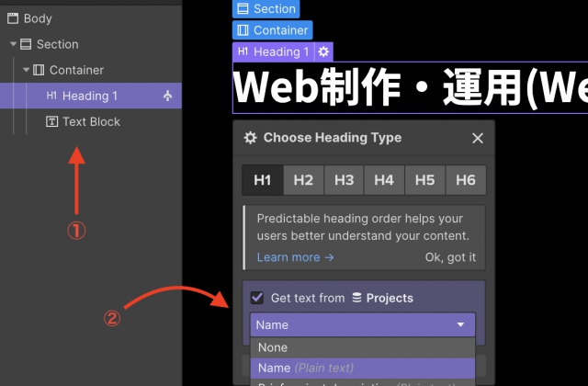Dismiss tip with Ok, got it
Image resolution: width=588 pixels, height=386 pixels.
click(x=450, y=257)
